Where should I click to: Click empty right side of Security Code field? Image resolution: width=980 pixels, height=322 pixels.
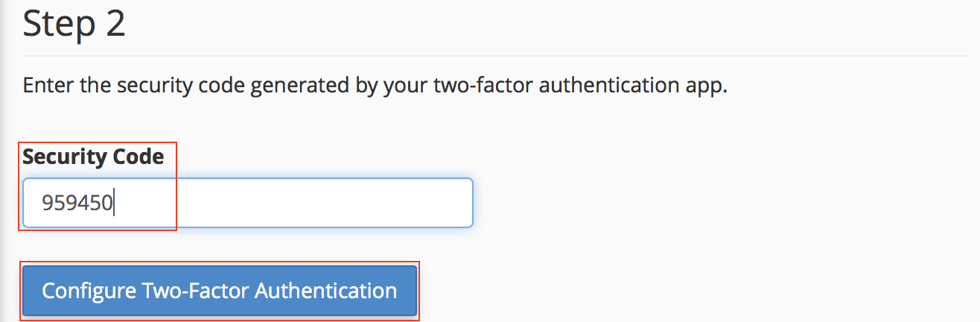pos(357,203)
